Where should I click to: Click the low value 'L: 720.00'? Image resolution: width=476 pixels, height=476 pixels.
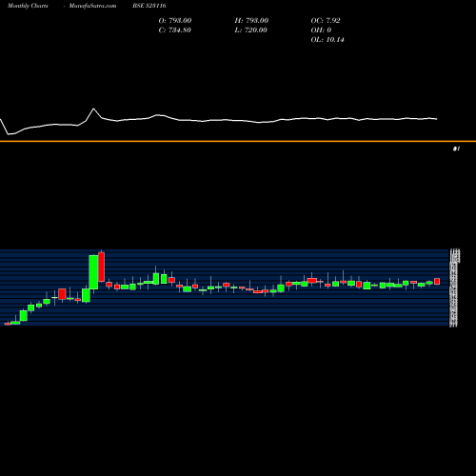(250, 30)
